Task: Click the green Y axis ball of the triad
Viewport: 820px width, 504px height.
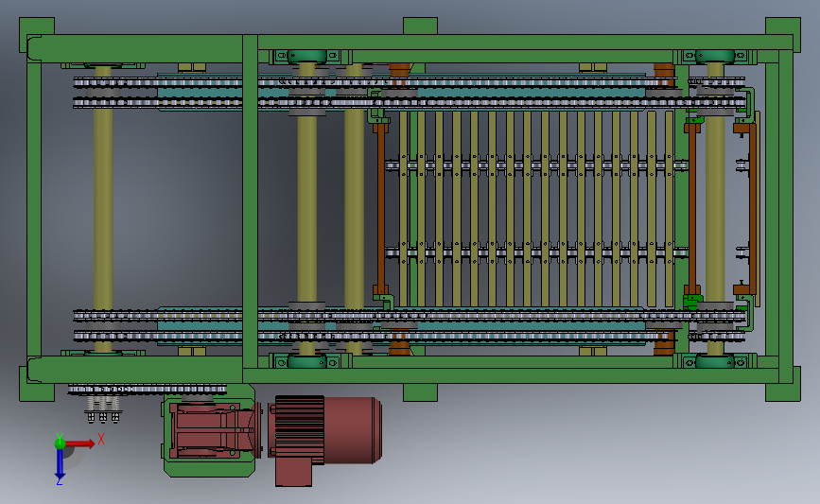Action: 60,443
